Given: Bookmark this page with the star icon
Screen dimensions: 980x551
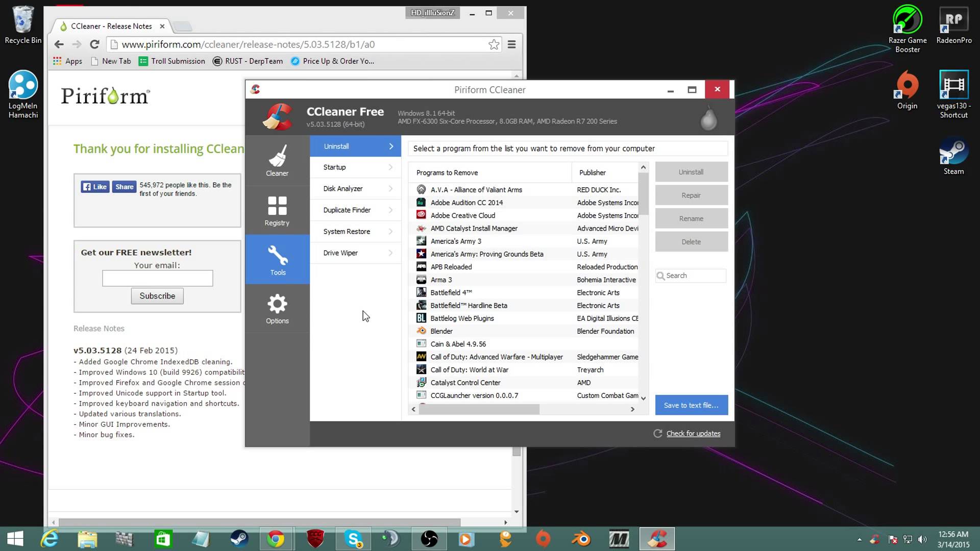Looking at the screenshot, I should coord(494,44).
